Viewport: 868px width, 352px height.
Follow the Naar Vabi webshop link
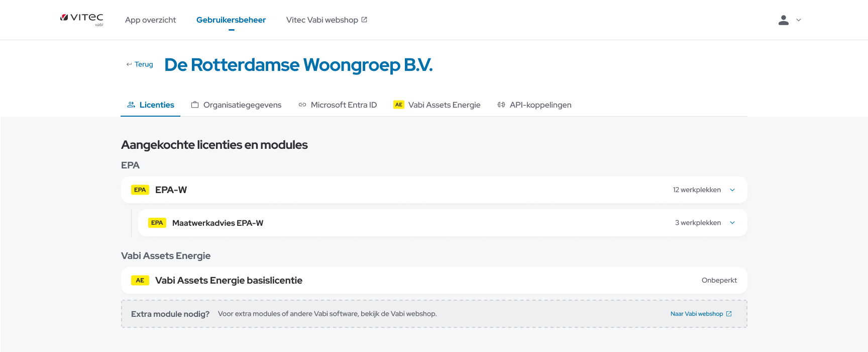pyautogui.click(x=696, y=314)
